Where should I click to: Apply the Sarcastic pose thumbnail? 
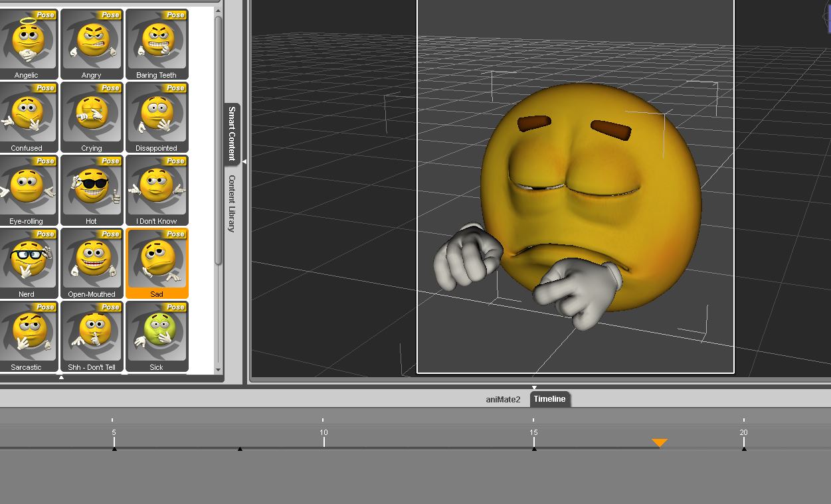click(27, 336)
